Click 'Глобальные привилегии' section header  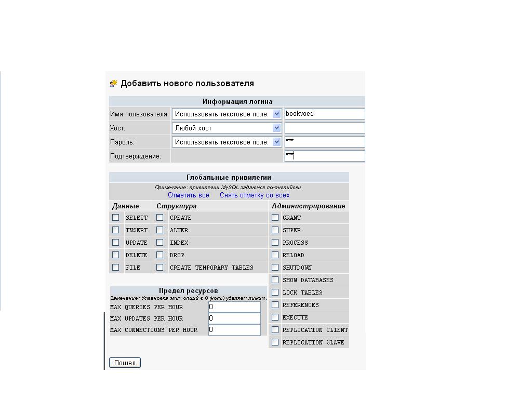pyautogui.click(x=229, y=177)
